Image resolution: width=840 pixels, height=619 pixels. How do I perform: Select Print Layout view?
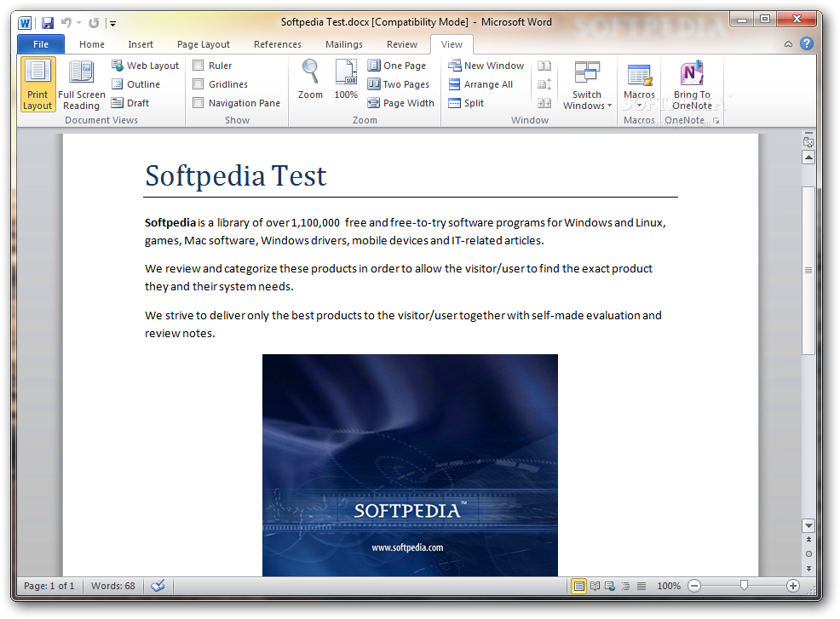pyautogui.click(x=37, y=84)
